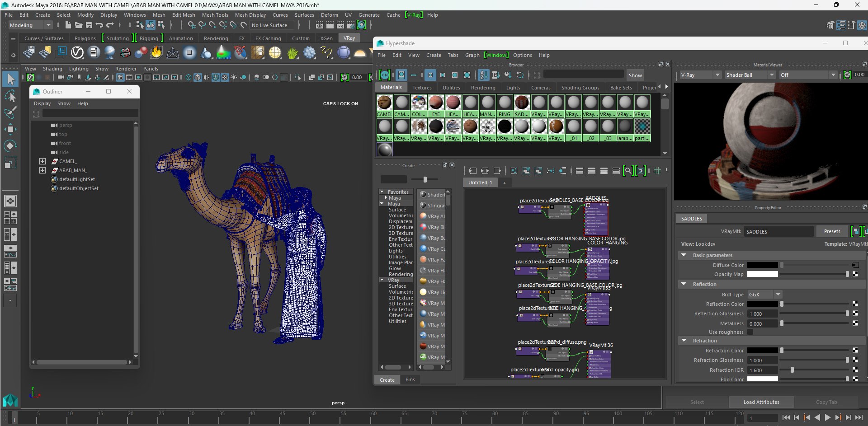The width and height of the screenshot is (868, 426).
Task: Click the Show button in Hypershade browser
Action: [x=635, y=75]
